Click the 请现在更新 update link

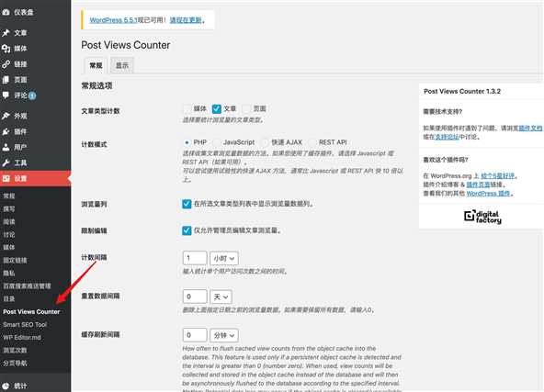click(x=186, y=20)
